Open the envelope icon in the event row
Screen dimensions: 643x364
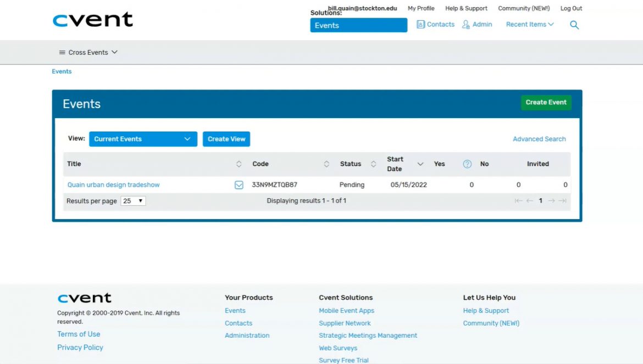(239, 184)
